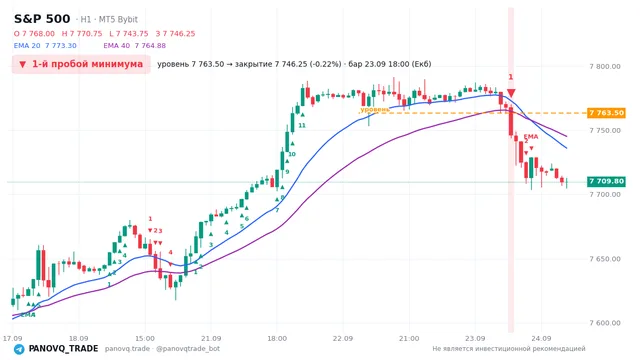Click the '3 7 746.25' close value
Image resolution: width=640 pixels, height=360 pixels.
[175, 33]
